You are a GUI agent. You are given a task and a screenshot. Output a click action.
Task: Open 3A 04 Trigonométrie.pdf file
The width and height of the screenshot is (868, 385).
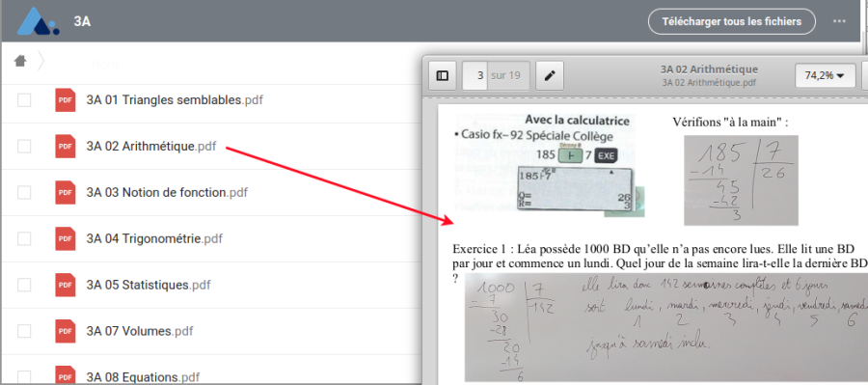click(154, 238)
